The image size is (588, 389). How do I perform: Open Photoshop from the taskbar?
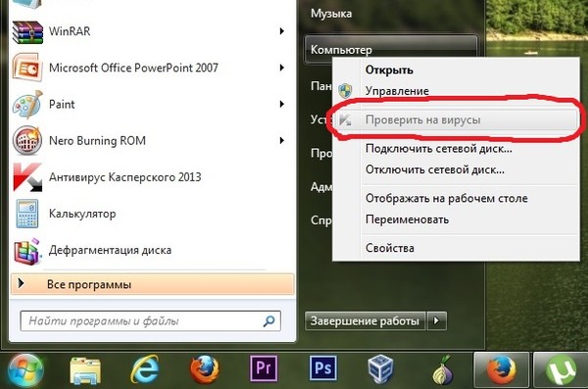point(322,368)
